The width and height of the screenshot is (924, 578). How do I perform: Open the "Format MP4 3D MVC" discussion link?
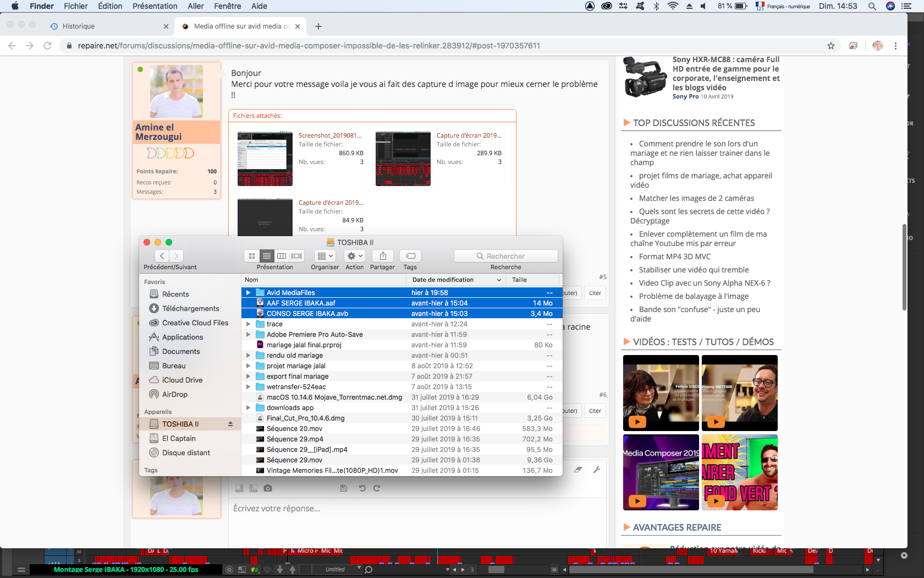tap(674, 257)
